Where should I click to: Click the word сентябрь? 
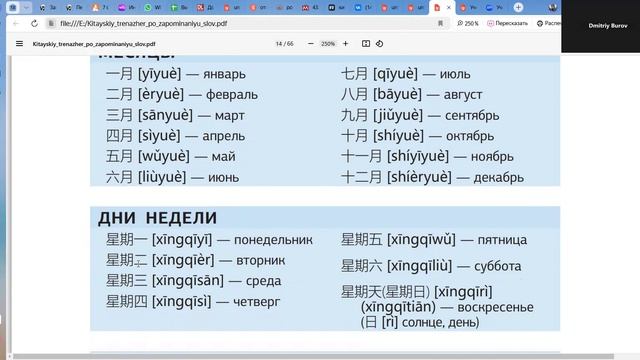point(472,116)
